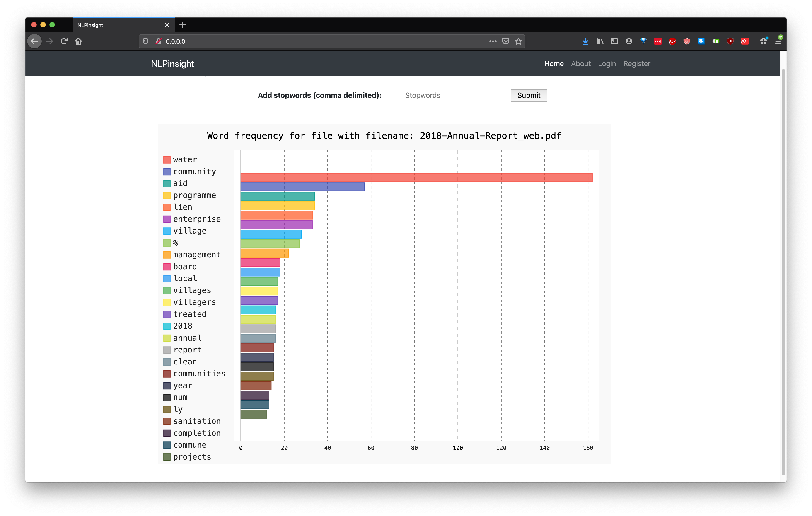Bookmark this page with star icon
812x516 pixels.
pos(518,41)
